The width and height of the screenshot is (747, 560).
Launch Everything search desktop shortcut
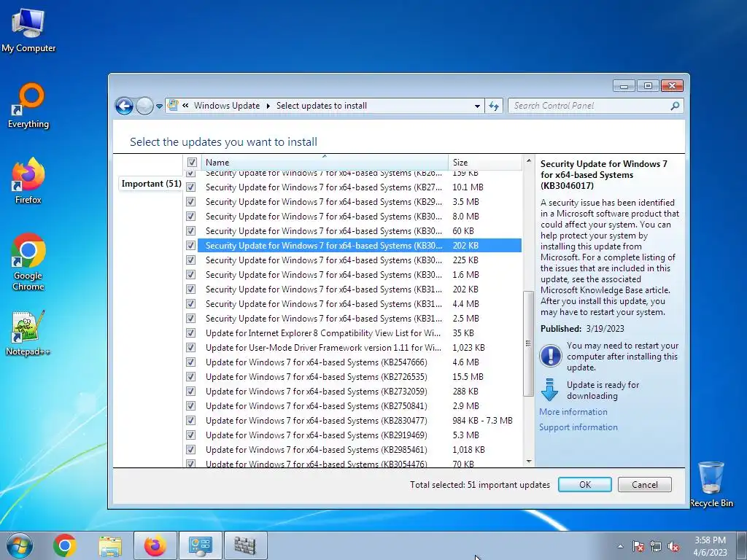tap(28, 106)
